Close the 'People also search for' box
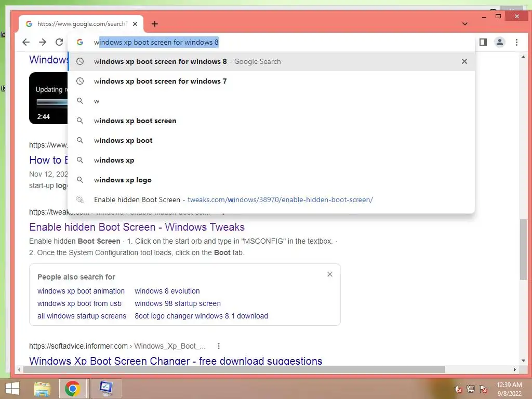 point(330,274)
